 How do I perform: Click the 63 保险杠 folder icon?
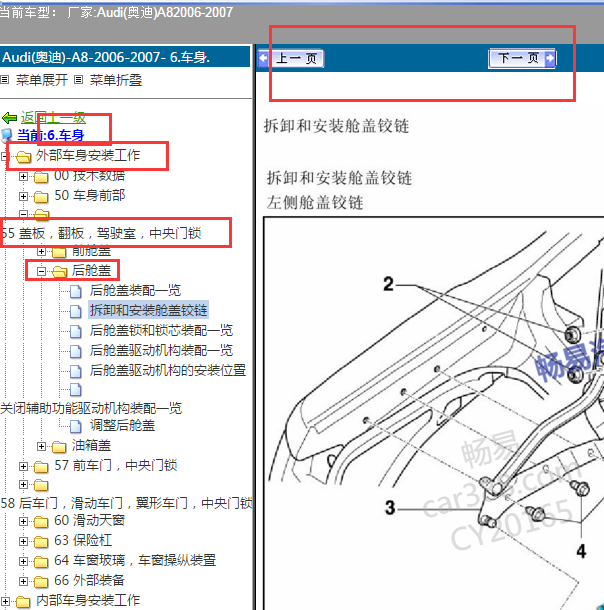(x=41, y=542)
